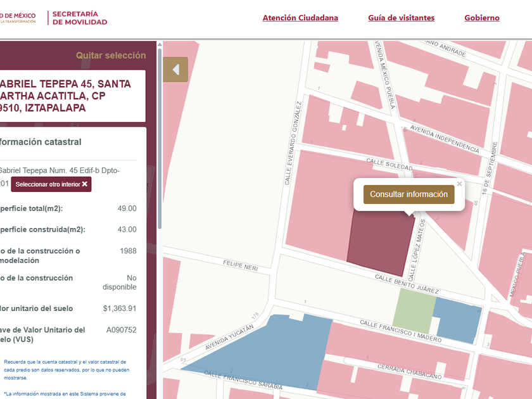
Task: Click the A090752 VUS key value
Action: point(121,330)
